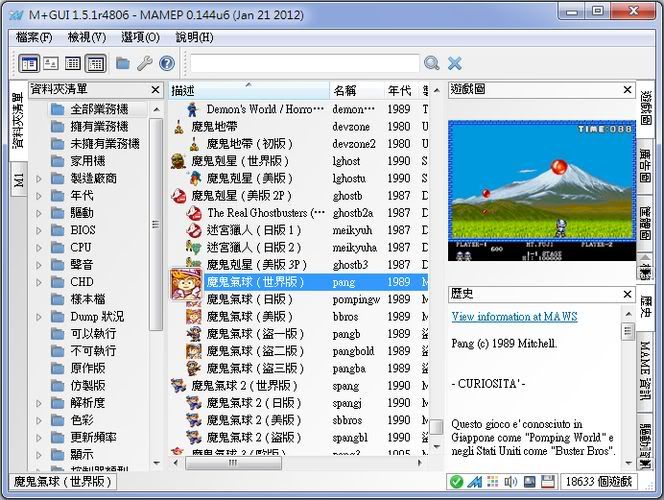664x500 pixels.
Task: Sort by 年代 column header
Action: [x=402, y=91]
